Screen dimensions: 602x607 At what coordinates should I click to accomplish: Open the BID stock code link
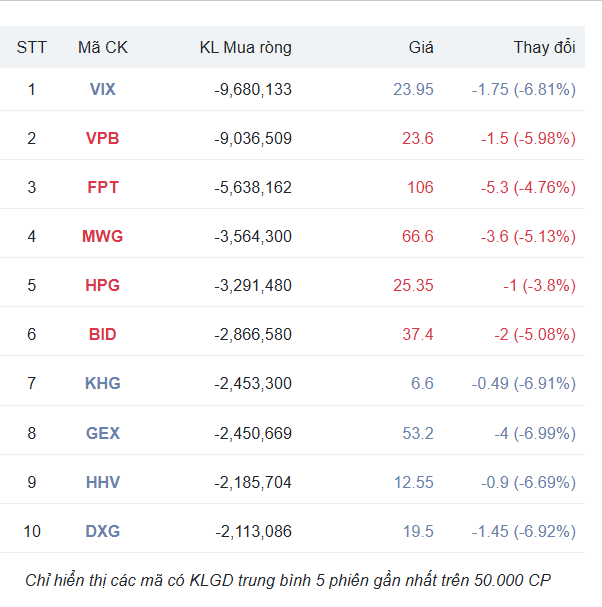(103, 334)
